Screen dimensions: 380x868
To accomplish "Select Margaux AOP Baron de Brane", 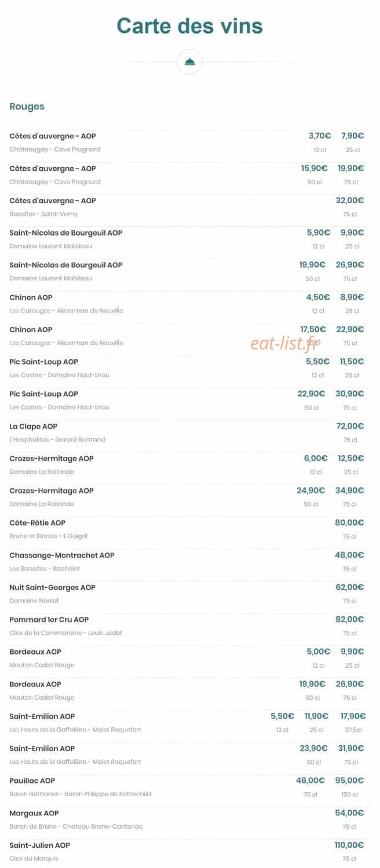I will (x=189, y=819).
